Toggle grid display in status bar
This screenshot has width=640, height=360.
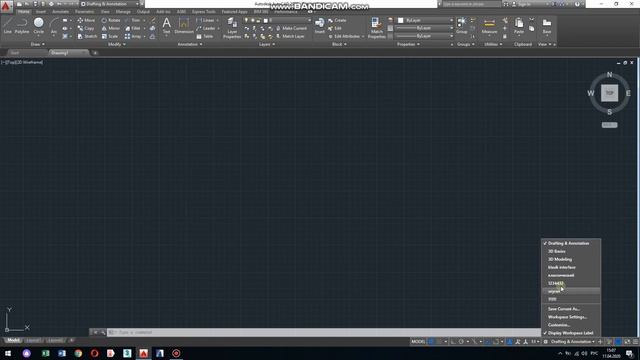(x=431, y=342)
